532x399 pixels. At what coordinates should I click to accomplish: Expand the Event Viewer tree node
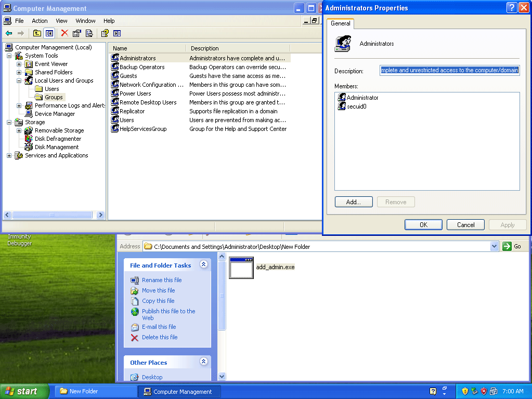pos(19,64)
